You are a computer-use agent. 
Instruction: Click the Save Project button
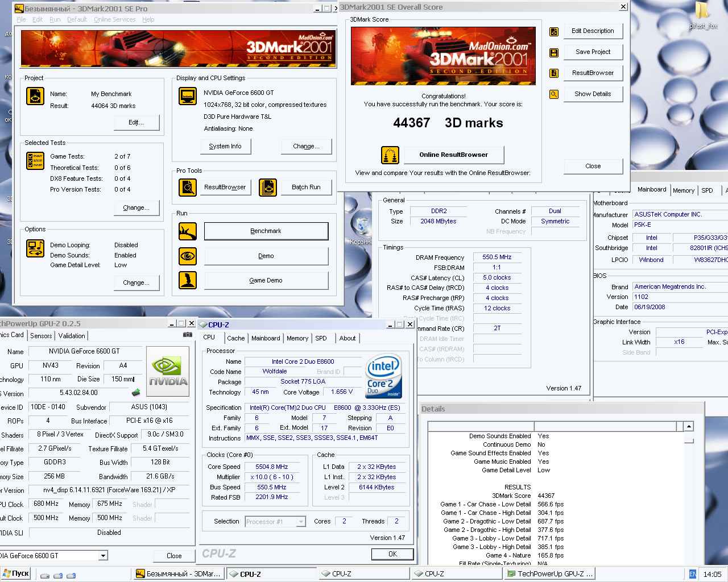[593, 52]
